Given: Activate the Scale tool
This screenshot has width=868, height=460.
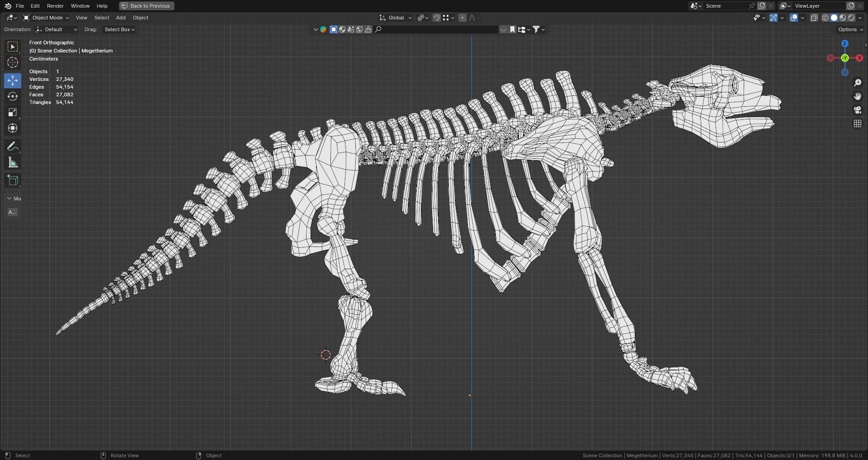Looking at the screenshot, I should click(x=13, y=112).
